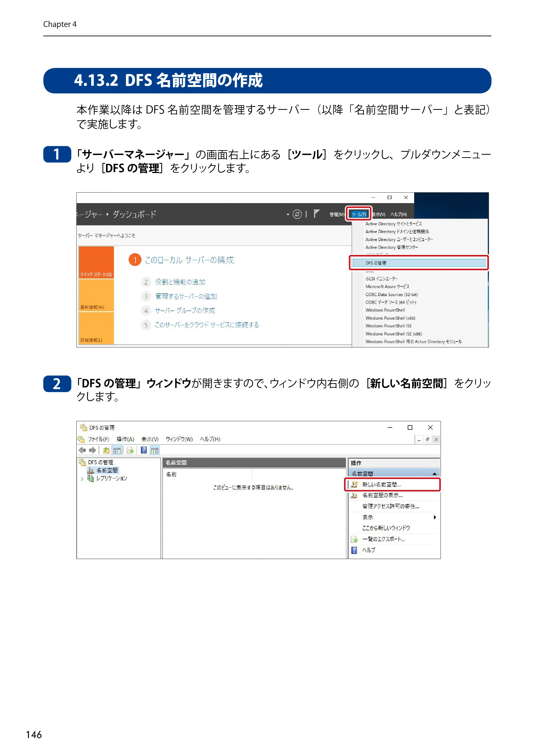Click the MMC document icon beside ファイル(F)
The width and height of the screenshot is (535, 756).
81,439
